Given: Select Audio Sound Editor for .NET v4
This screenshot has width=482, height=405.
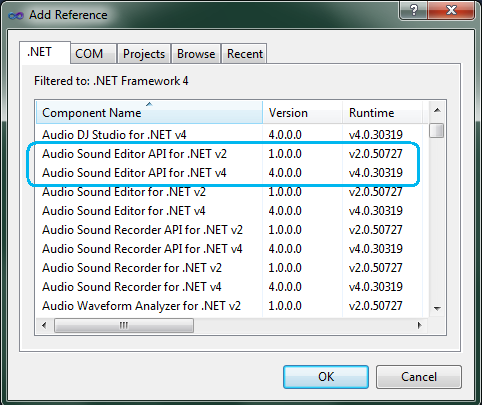Looking at the screenshot, I should click(123, 211).
